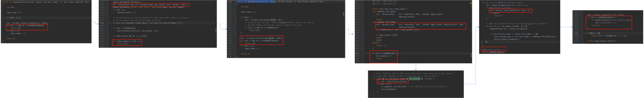644x98 pixels.
Task: Click highlighted 'eof_reached' in filter EOF snippet
Action: pos(415,79)
